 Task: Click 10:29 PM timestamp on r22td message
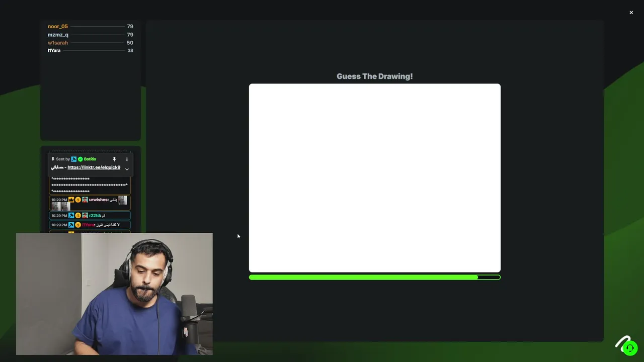[59, 216]
